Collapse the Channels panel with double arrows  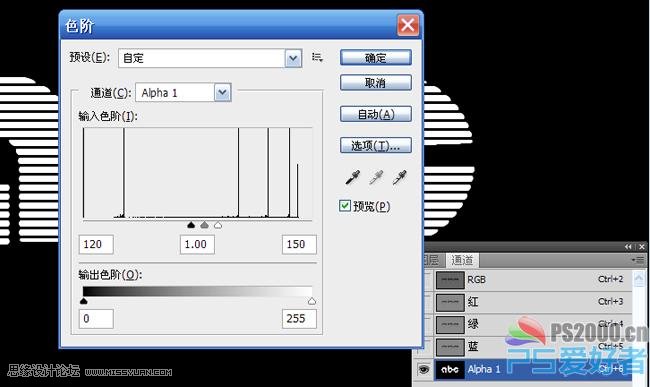pyautogui.click(x=628, y=247)
